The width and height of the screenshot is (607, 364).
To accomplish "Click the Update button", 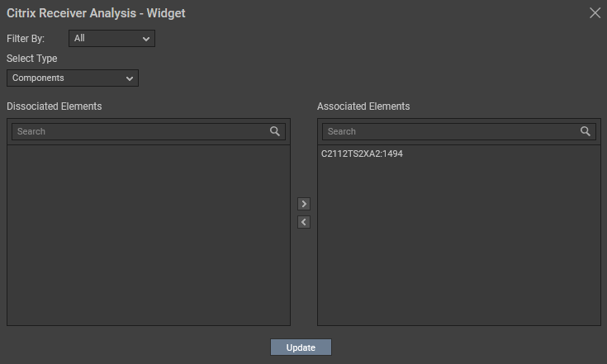I will (301, 347).
